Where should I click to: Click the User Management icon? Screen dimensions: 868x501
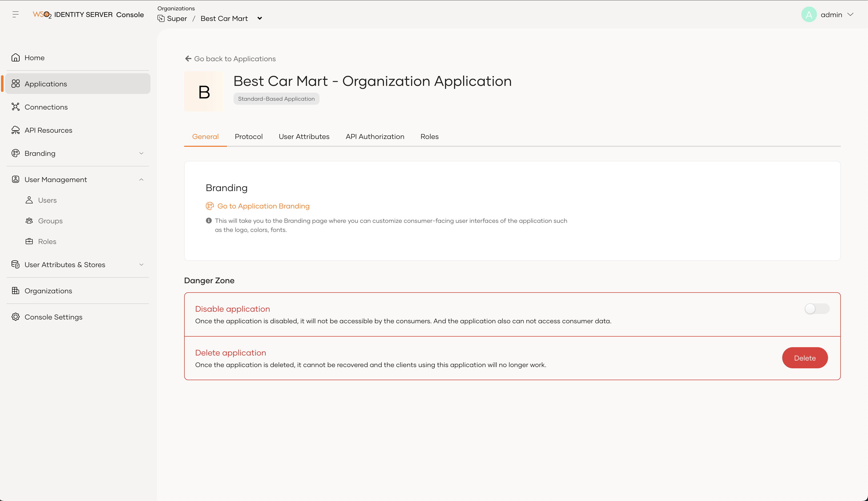coord(15,179)
